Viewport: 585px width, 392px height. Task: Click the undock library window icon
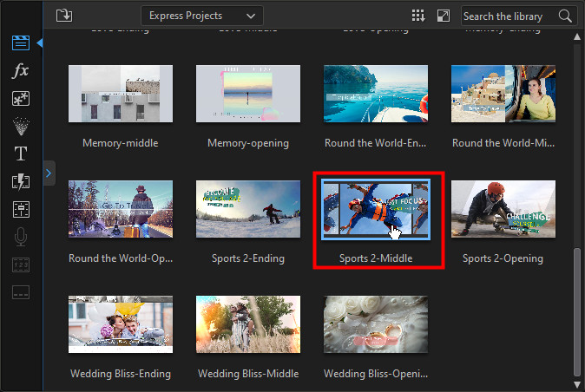(x=444, y=16)
